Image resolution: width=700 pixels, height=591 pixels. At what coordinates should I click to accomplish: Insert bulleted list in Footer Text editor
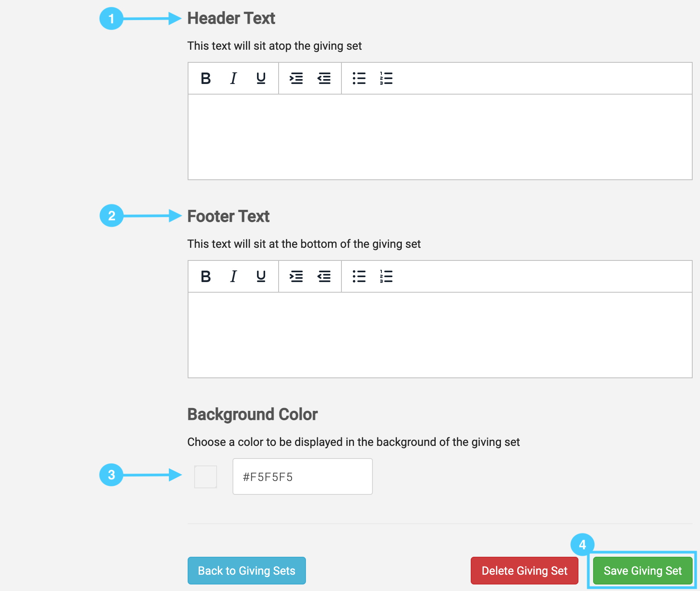pyautogui.click(x=359, y=276)
